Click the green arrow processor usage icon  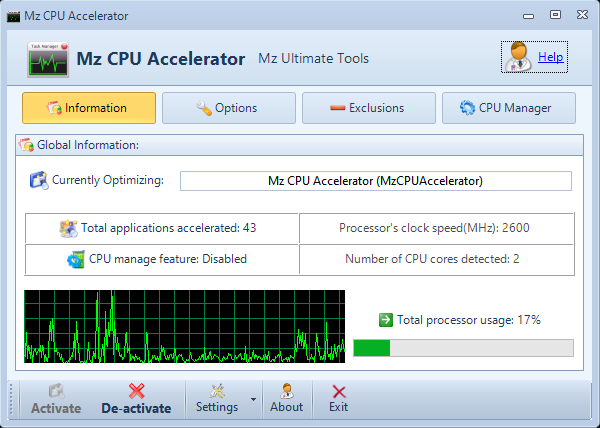(x=386, y=320)
